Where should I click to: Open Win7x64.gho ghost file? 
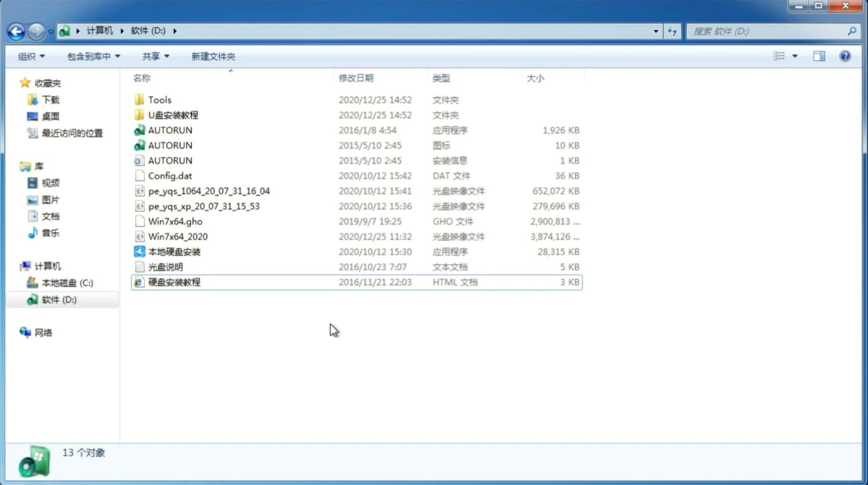point(176,221)
